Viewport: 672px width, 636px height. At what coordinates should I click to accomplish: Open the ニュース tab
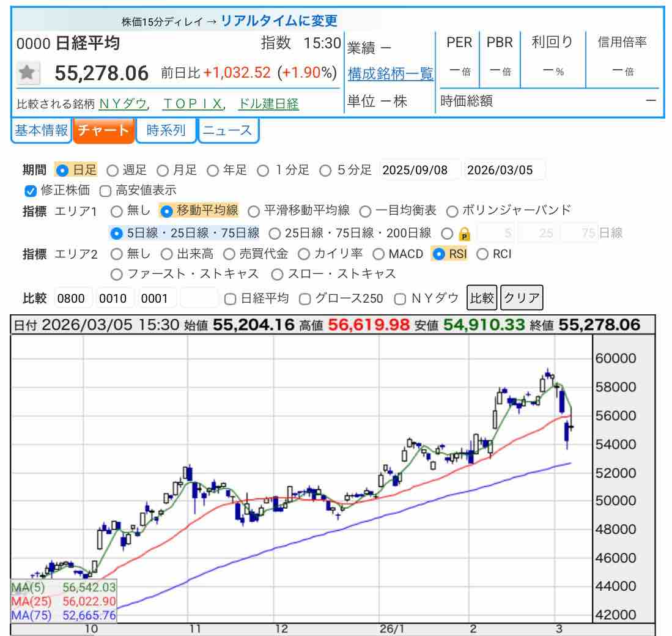click(x=227, y=130)
